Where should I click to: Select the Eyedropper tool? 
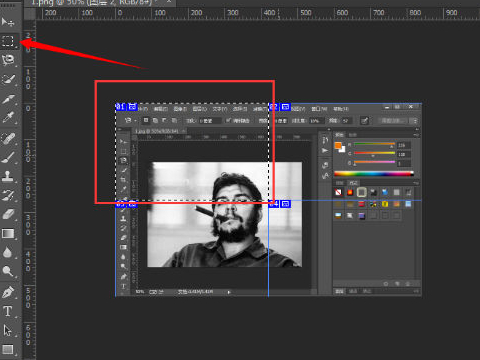8,117
